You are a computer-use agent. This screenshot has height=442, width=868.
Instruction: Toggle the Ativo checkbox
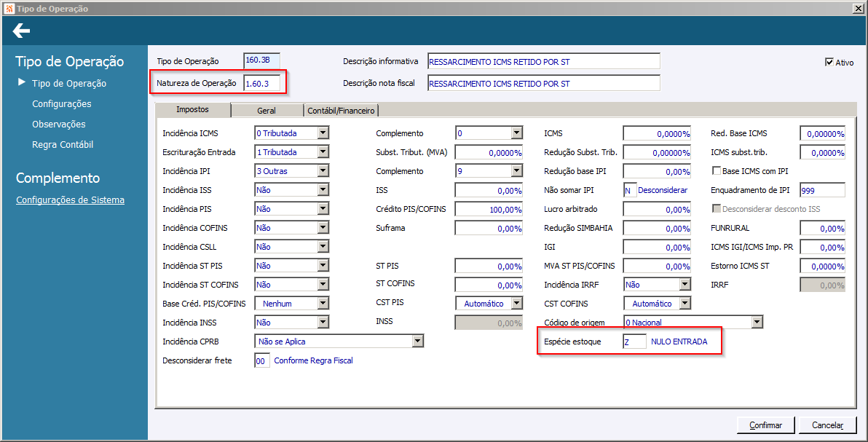(829, 63)
